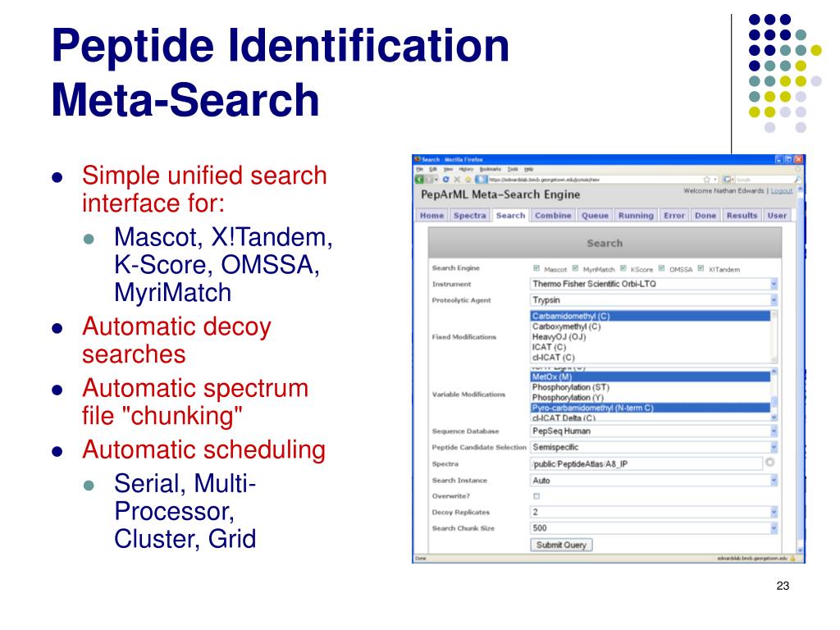Click the Submit Query button
This screenshot has height=630, width=840.
tap(561, 545)
